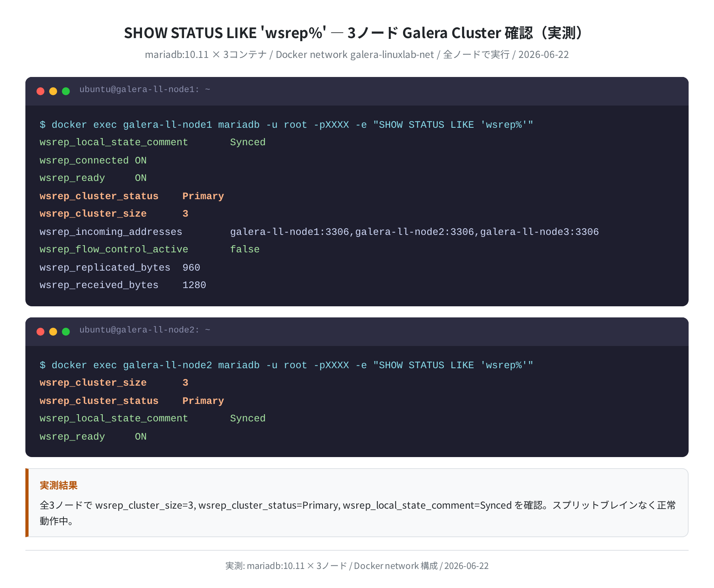Click green maximize dot in node1 terminal

click(x=66, y=91)
